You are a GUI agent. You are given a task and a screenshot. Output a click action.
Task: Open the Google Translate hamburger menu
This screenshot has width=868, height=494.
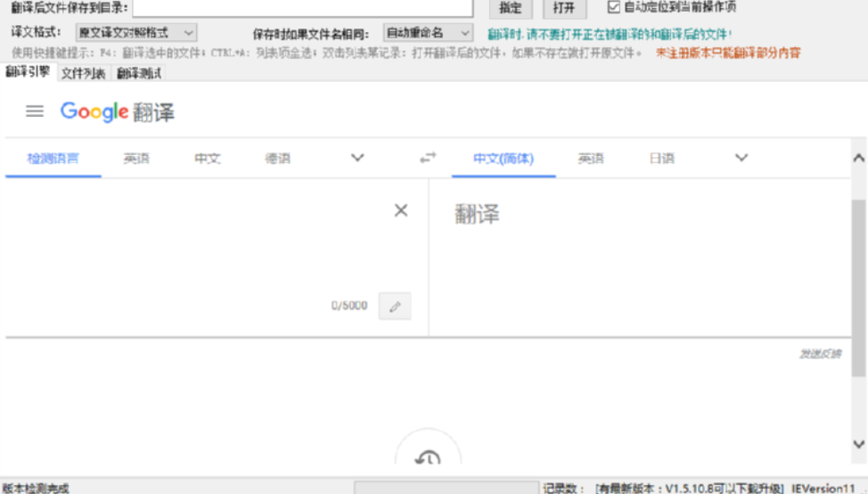35,111
